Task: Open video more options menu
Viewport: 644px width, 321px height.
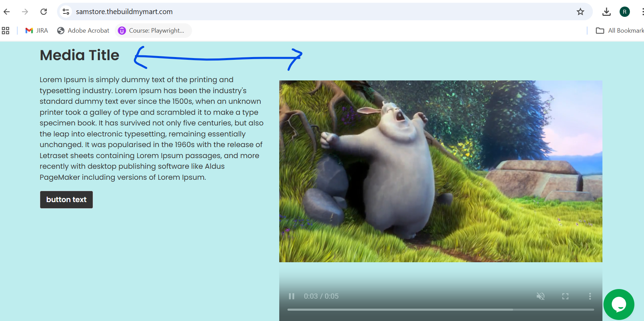Action: tap(590, 296)
